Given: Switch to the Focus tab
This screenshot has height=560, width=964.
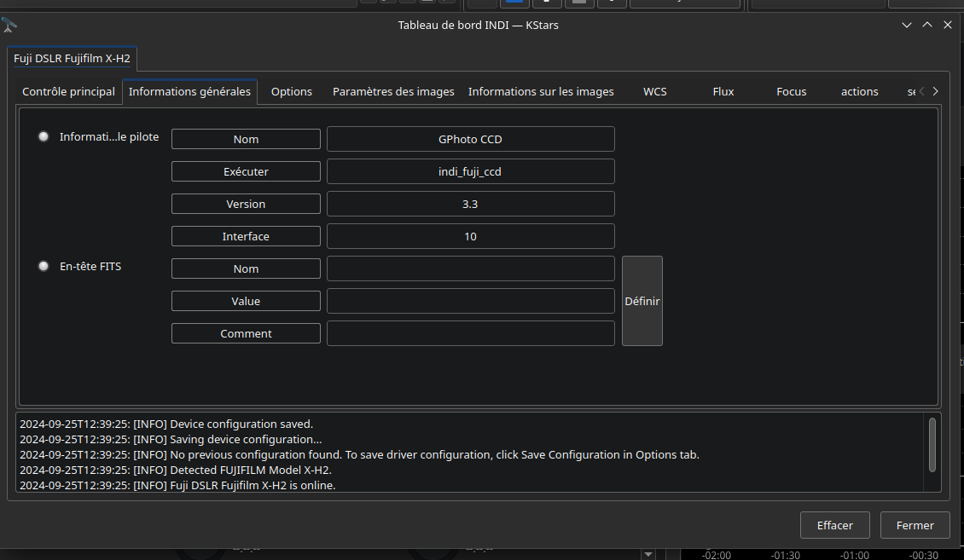Looking at the screenshot, I should [x=791, y=91].
